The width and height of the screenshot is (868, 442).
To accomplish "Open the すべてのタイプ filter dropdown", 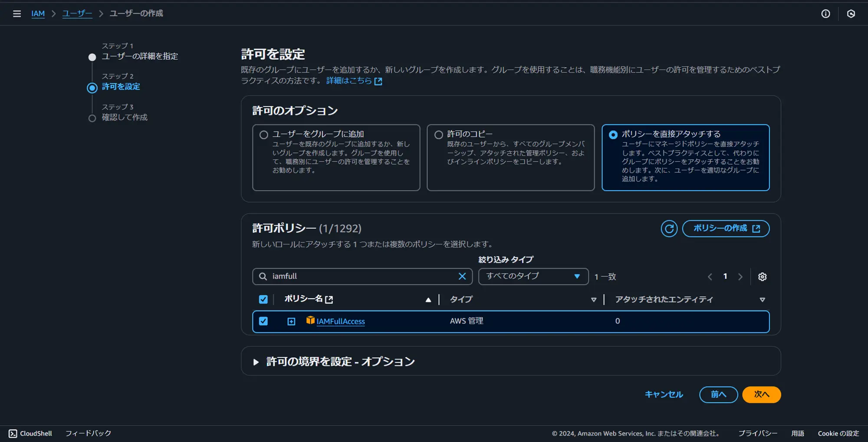I will coord(533,276).
